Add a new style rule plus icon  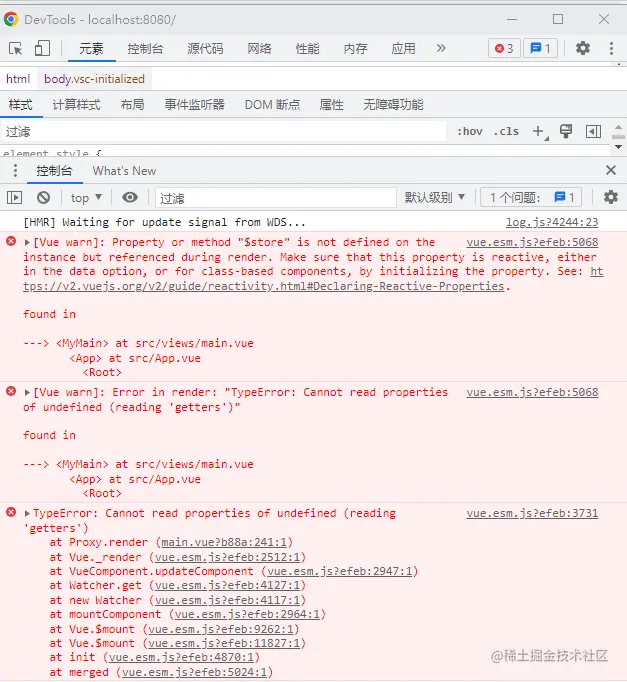tap(539, 131)
